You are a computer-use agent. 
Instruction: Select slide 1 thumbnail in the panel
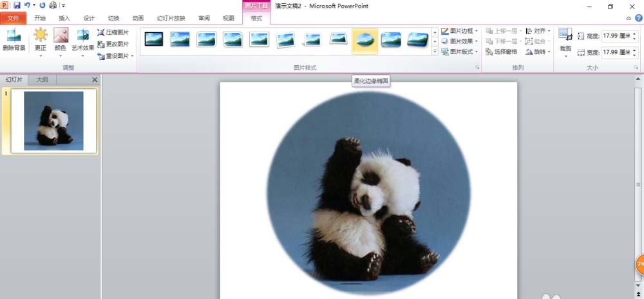[54, 121]
